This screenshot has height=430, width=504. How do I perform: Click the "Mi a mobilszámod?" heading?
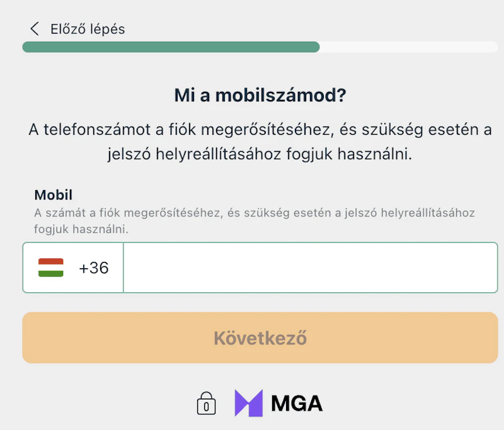coord(260,96)
